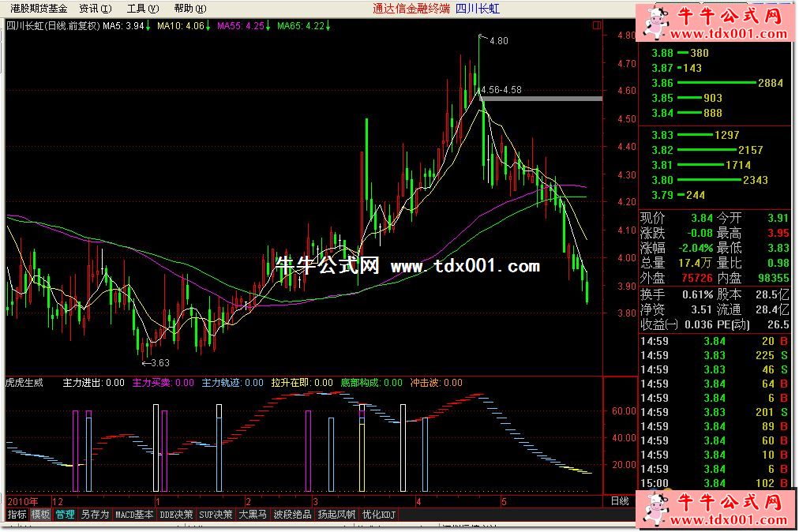Click the 日线 period label
This screenshot has height=532, width=799.
pyautogui.click(x=620, y=501)
